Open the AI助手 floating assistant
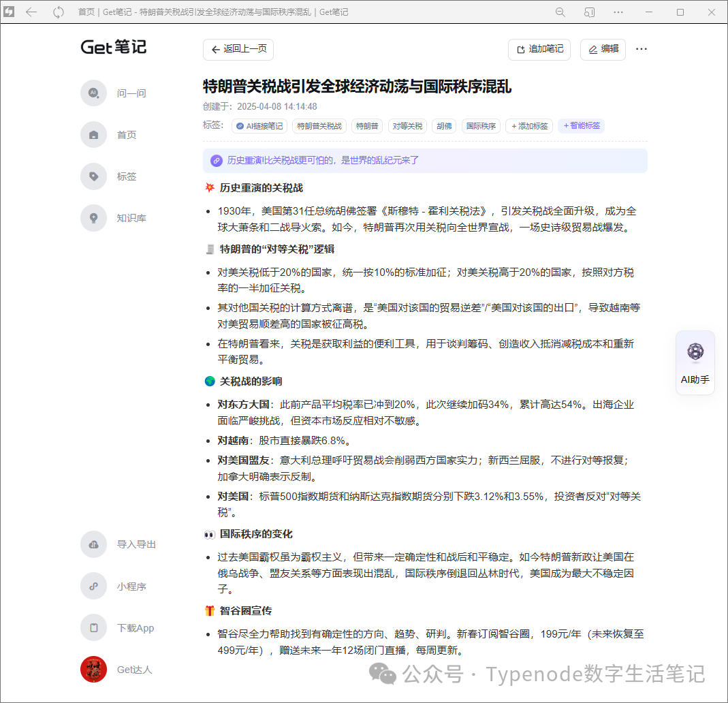This screenshot has height=703, width=728. click(x=695, y=362)
